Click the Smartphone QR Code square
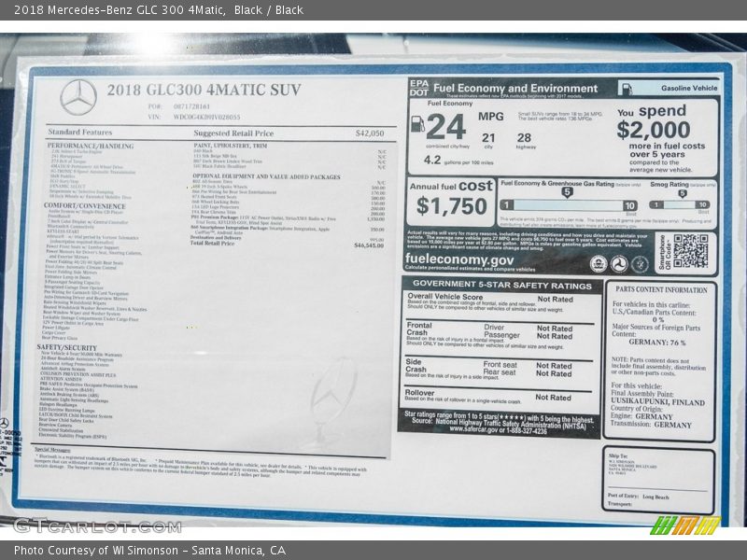Image resolution: width=747 pixels, height=560 pixels. coord(690,251)
